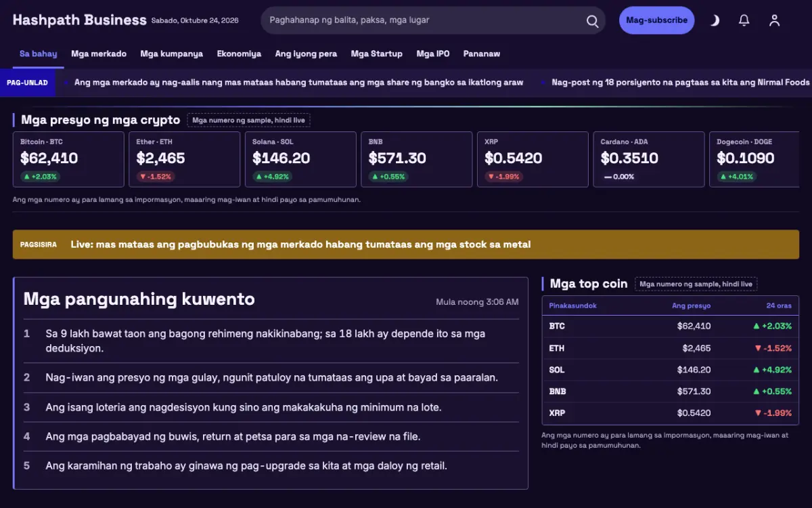812x508 pixels.
Task: Select the BTC row in top coins
Action: tap(671, 326)
